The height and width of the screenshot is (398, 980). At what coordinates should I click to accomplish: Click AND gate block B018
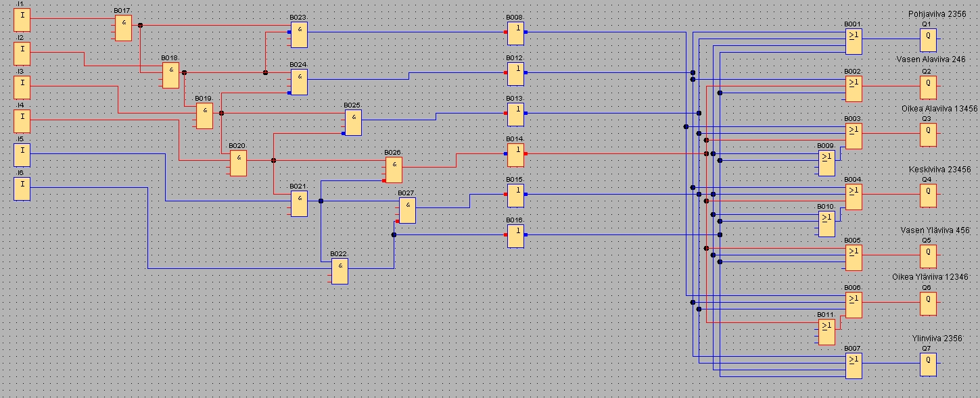coord(170,76)
